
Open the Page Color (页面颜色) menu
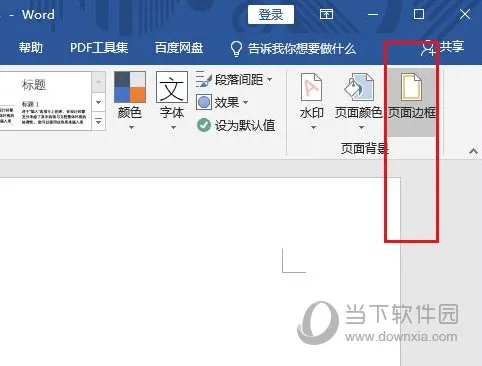tap(358, 102)
